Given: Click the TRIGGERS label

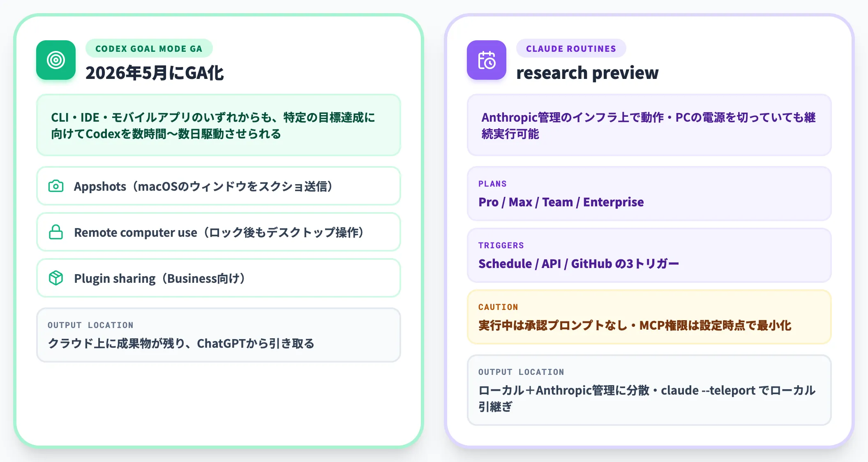Looking at the screenshot, I should 501,245.
